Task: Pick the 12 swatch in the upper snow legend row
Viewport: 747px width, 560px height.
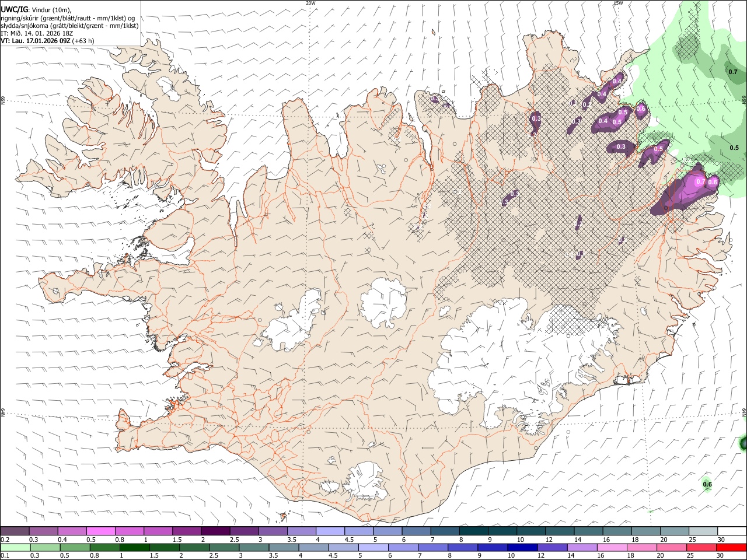Action: 560,531
